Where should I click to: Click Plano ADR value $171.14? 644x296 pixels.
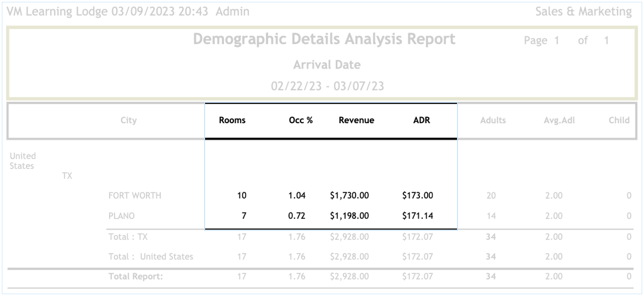pos(418,216)
